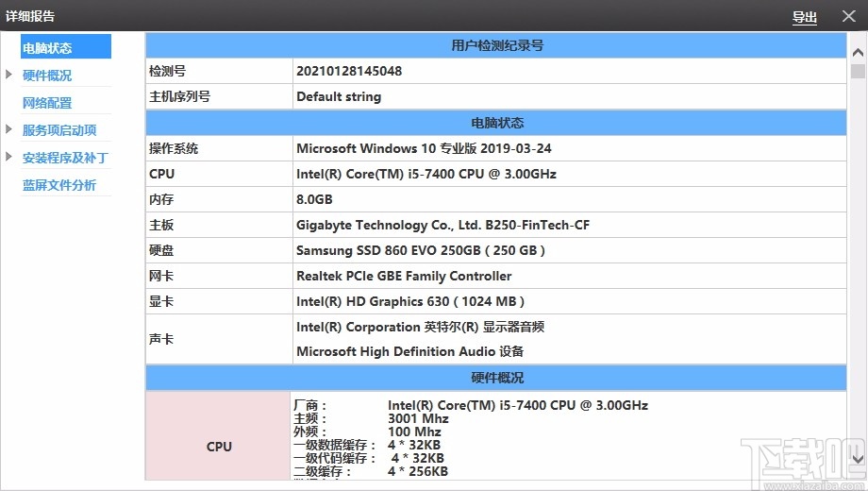Click the vertical scrollbar thumb
The height and width of the screenshot is (491, 868).
(858, 72)
